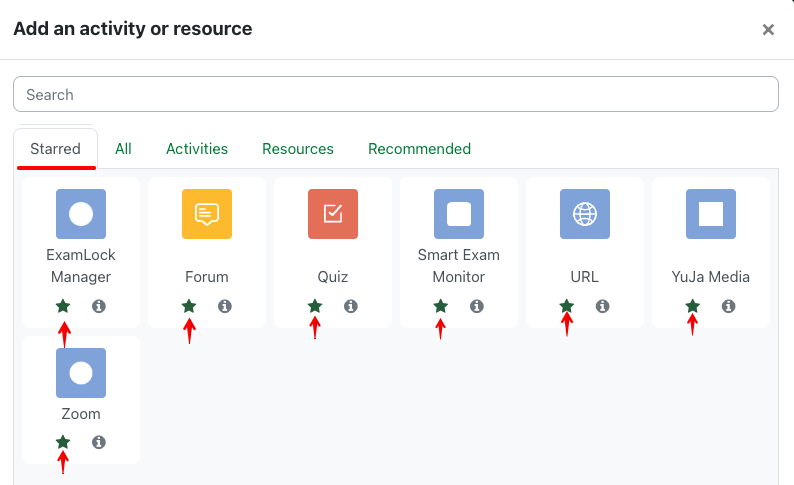
Task: Focus the Search input field
Action: point(396,94)
